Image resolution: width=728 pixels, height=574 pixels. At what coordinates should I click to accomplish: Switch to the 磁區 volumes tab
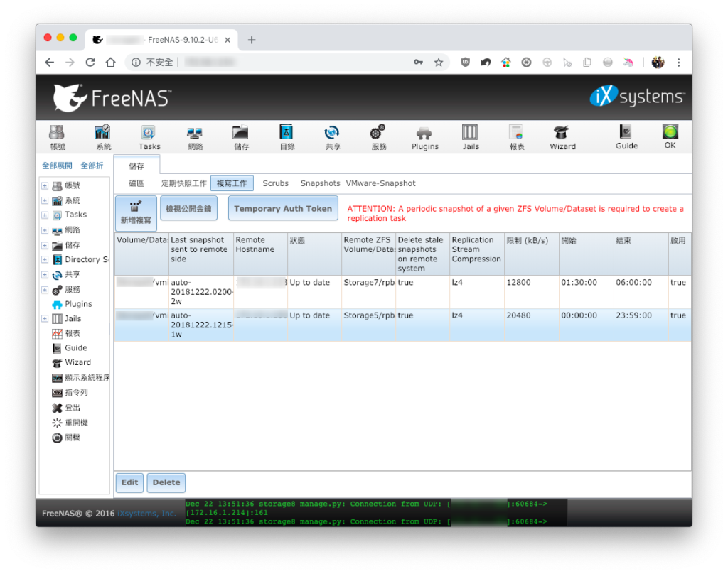click(136, 183)
